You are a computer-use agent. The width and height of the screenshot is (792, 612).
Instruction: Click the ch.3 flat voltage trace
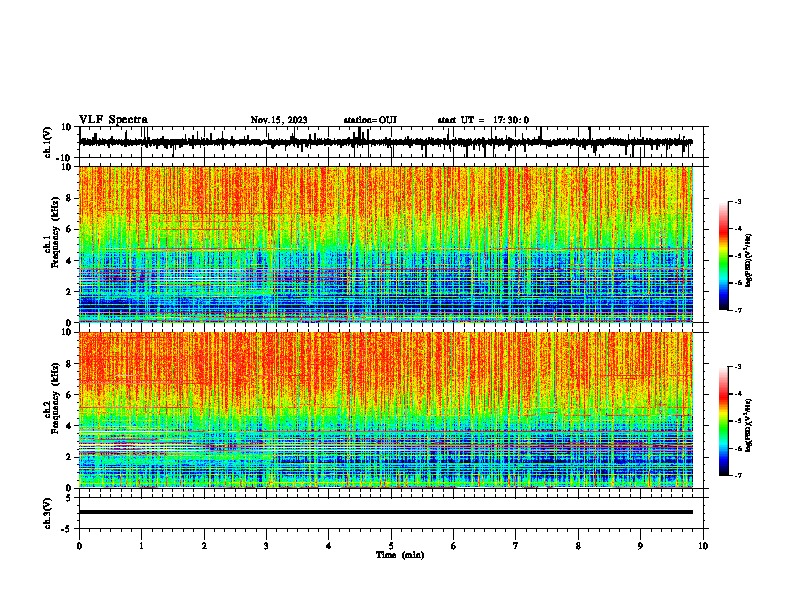tap(386, 512)
